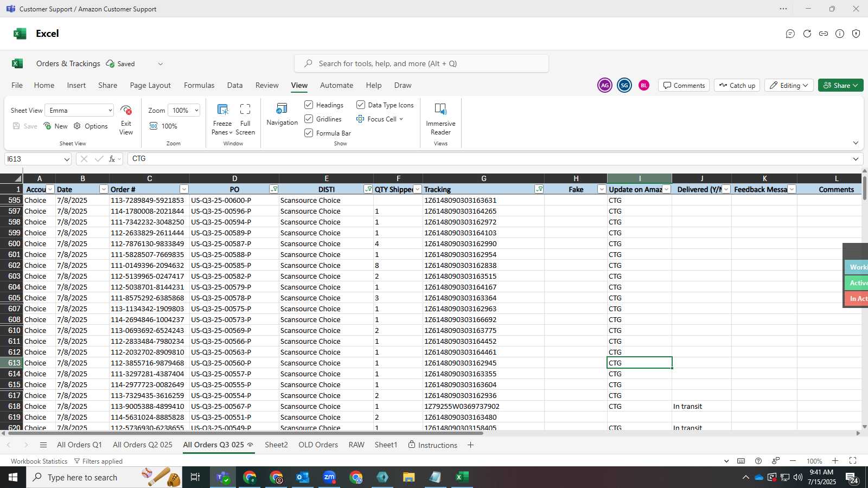Click the Excel file icon beside Orders & Trackings
The image size is (868, 488).
click(17, 63)
